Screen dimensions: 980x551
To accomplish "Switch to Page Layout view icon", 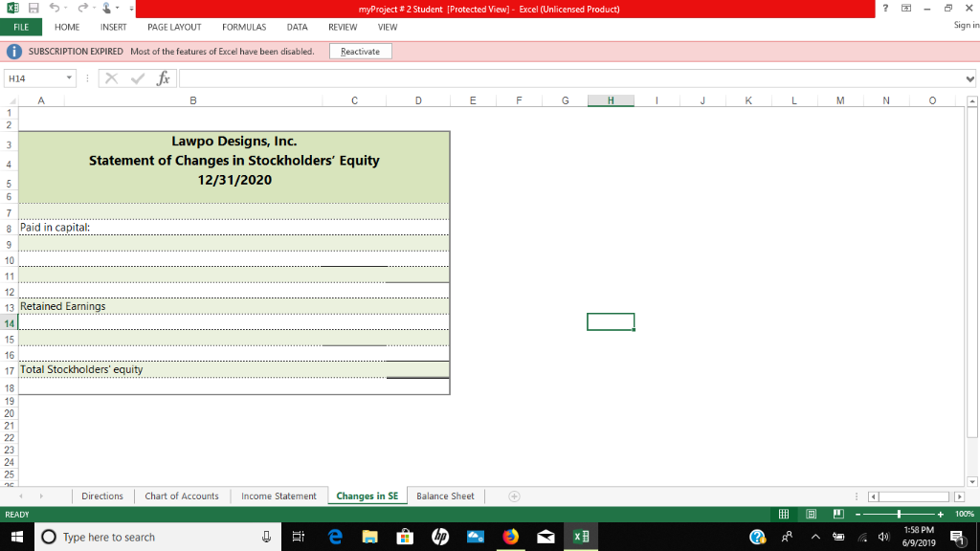I will point(811,513).
